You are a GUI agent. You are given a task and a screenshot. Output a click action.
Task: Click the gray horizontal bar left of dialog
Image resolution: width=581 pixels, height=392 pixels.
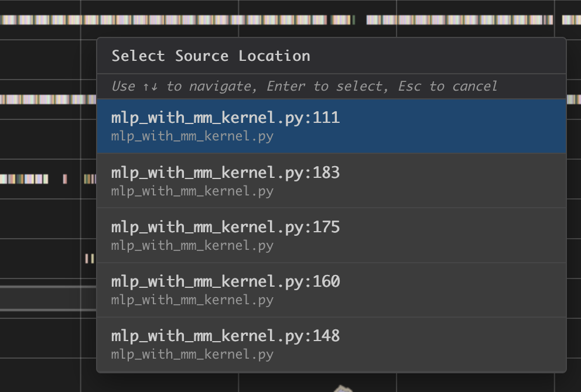47,298
